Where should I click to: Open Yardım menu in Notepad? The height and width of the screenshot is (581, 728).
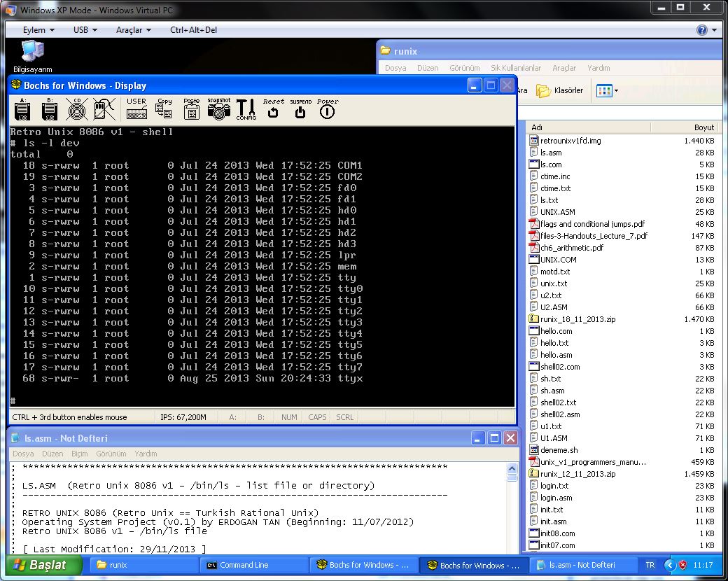coord(146,454)
